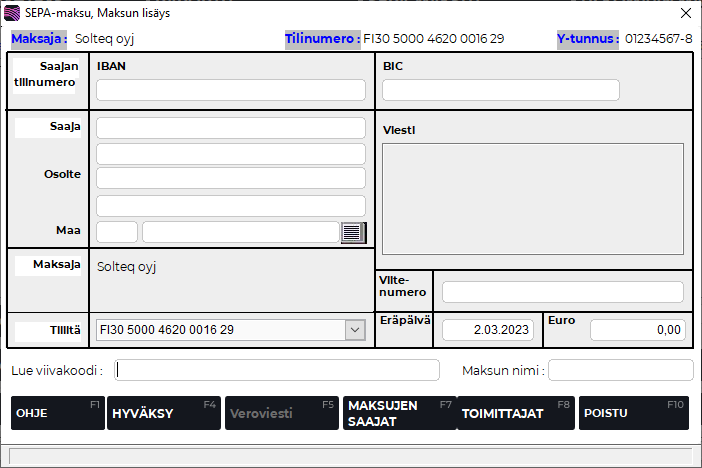This screenshot has width=702, height=468.
Task: Click the IBAN input field
Action: [x=230, y=90]
